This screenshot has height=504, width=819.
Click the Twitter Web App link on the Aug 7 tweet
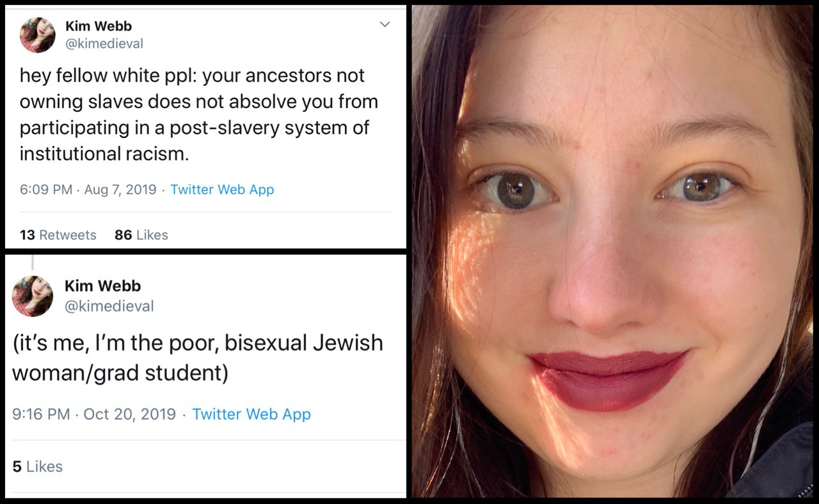[222, 189]
